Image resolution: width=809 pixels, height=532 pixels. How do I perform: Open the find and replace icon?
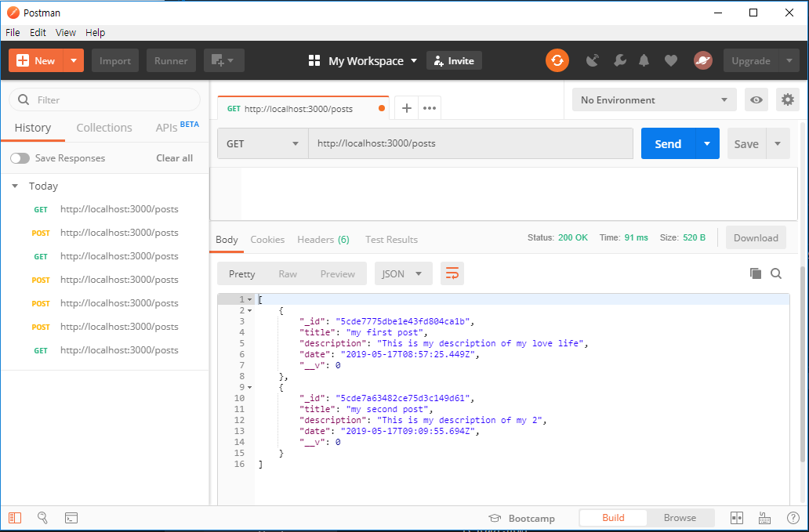(43, 518)
